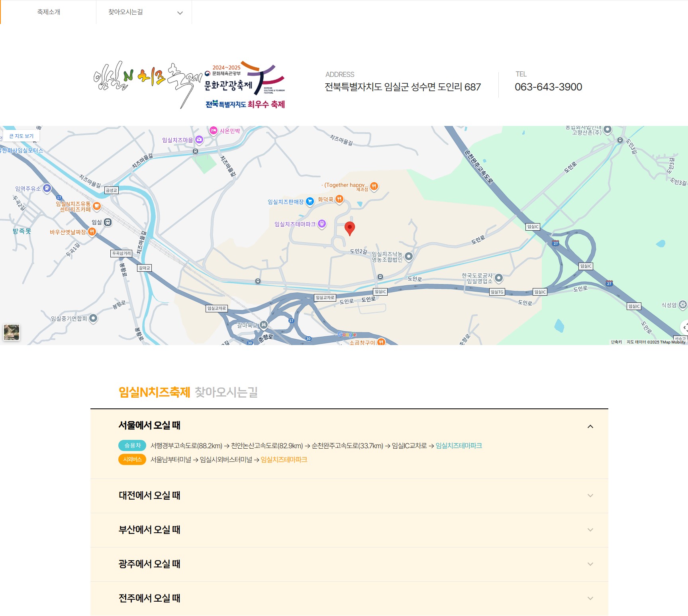This screenshot has height=616, width=688.
Task: Click 임실치즈테마파크 purple map marker
Action: [322, 224]
